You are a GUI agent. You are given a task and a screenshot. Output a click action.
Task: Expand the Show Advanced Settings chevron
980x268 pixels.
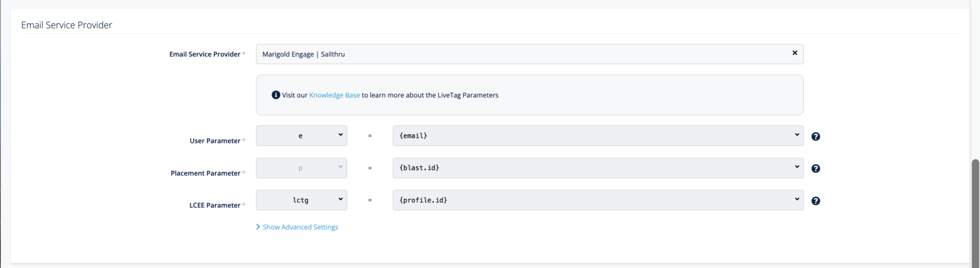[x=258, y=227]
